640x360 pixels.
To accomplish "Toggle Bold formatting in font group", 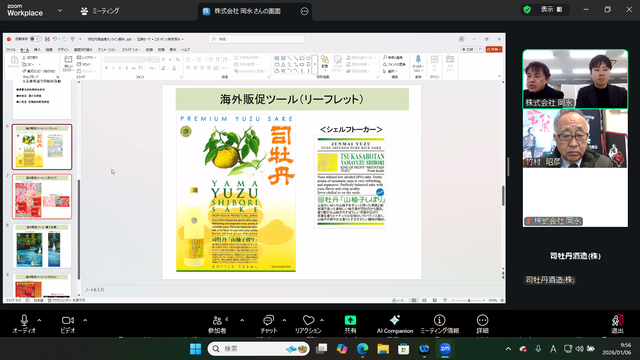I will click(x=107, y=68).
